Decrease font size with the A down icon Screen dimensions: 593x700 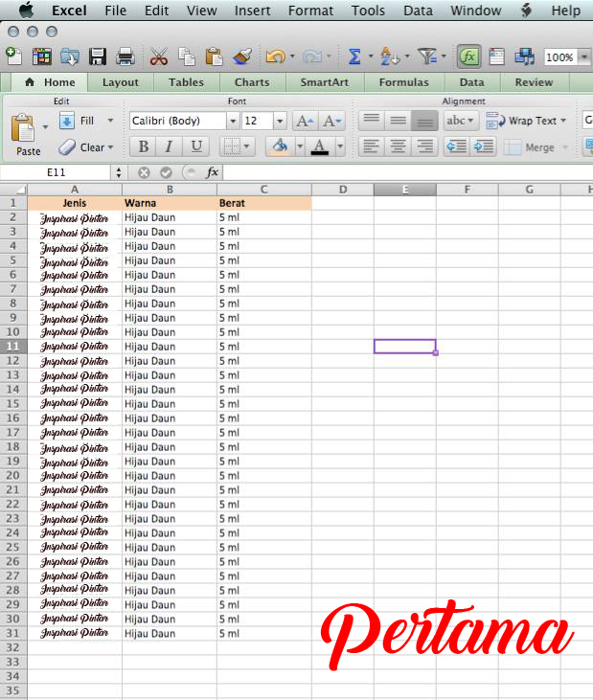[332, 121]
